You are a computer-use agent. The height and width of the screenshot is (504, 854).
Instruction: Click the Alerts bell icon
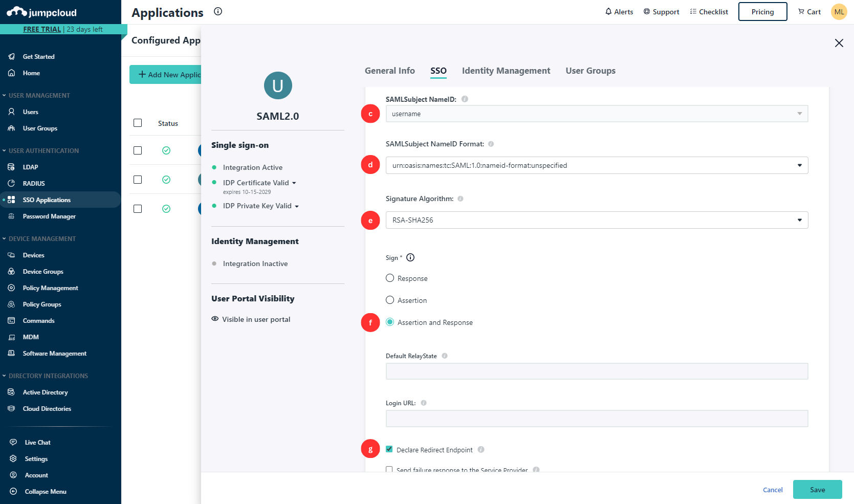(x=608, y=12)
